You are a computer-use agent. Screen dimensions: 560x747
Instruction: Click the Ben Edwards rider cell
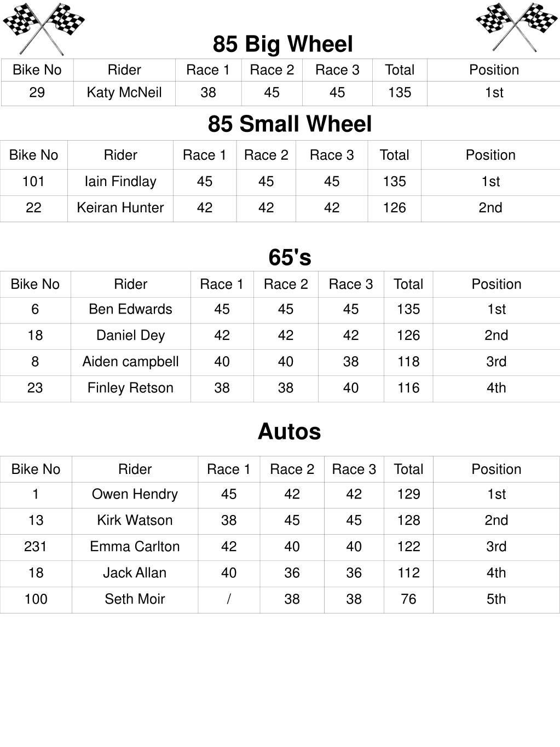tap(130, 310)
